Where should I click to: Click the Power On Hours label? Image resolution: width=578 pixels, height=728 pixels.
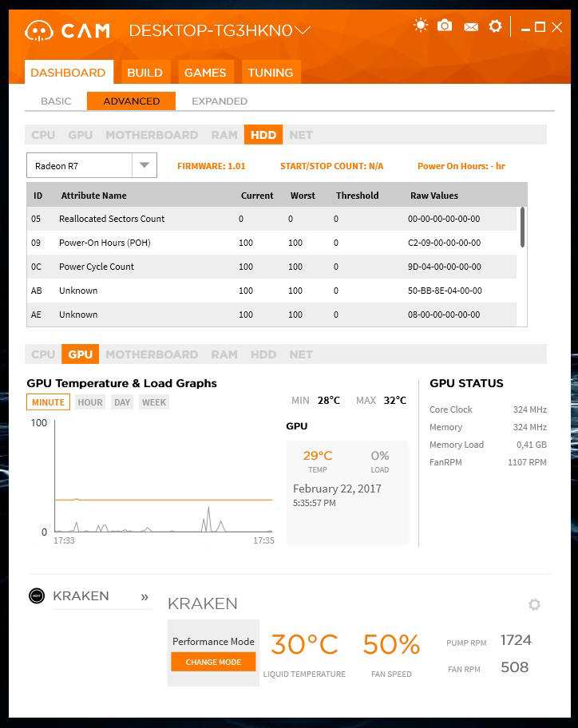[461, 166]
